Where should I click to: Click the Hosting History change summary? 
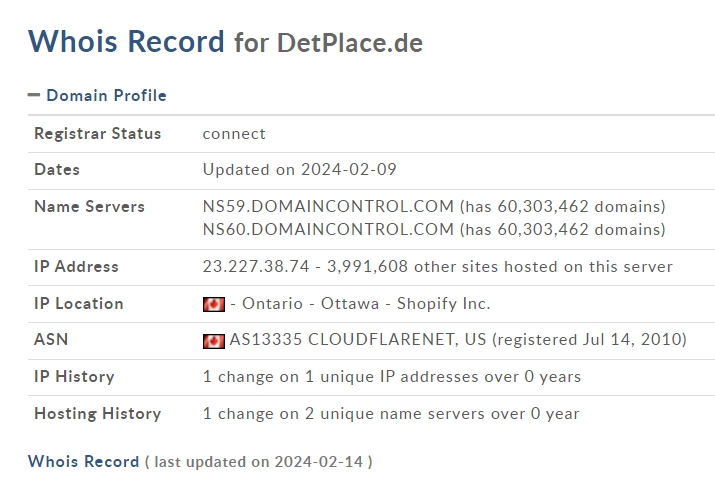coord(391,414)
